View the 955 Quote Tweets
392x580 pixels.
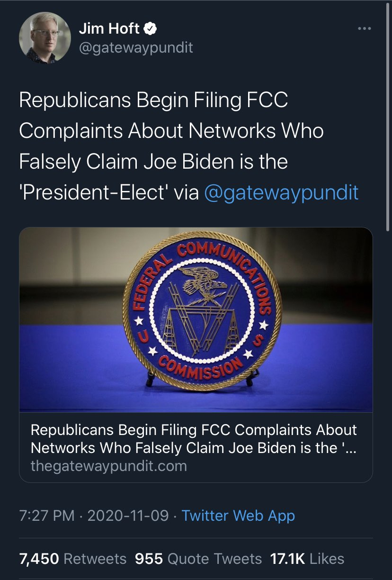[198, 558]
